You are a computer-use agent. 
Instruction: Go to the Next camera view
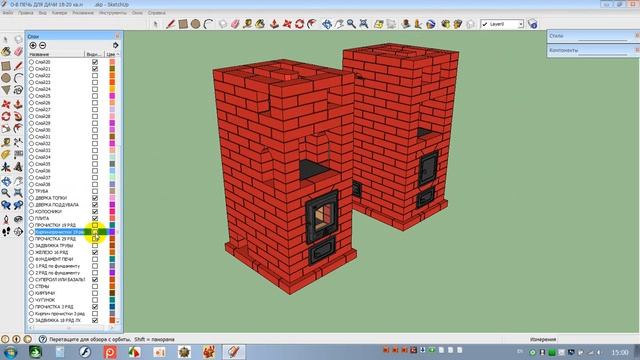[18, 205]
